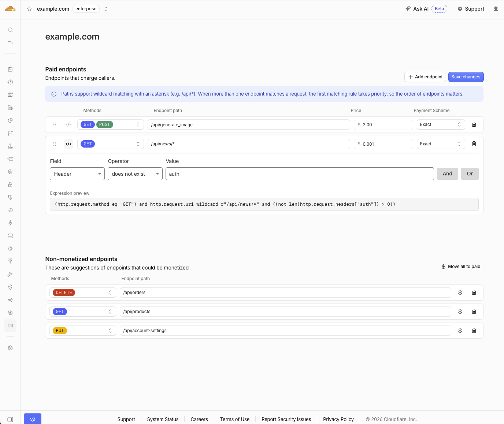Toggle sidebar collapse icon at bottom left
Screen dimensions: 504x424
10,420
